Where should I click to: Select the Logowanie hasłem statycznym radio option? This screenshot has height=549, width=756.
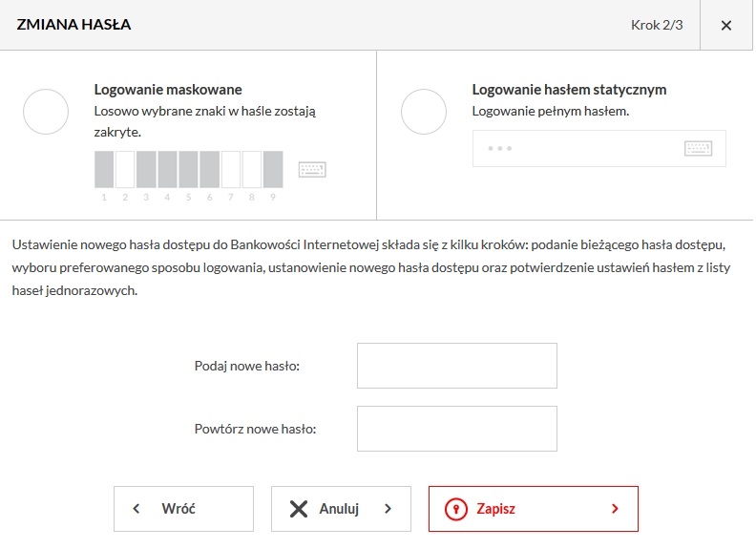coord(424,112)
